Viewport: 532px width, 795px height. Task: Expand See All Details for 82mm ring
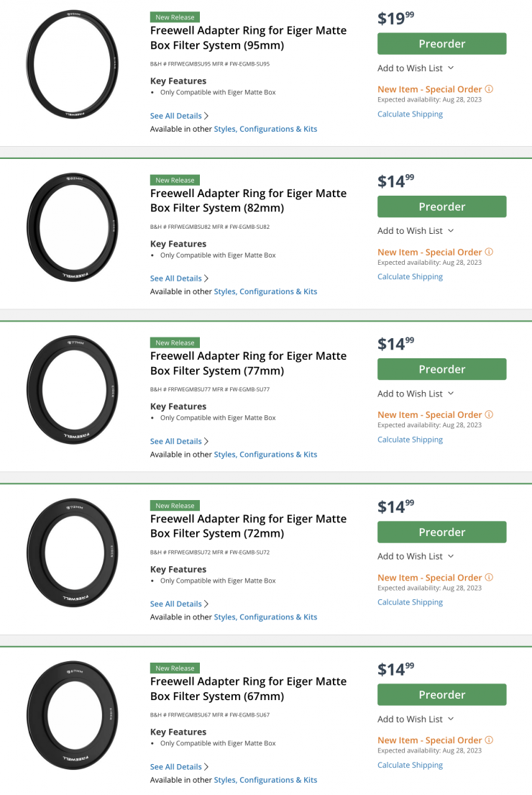179,278
